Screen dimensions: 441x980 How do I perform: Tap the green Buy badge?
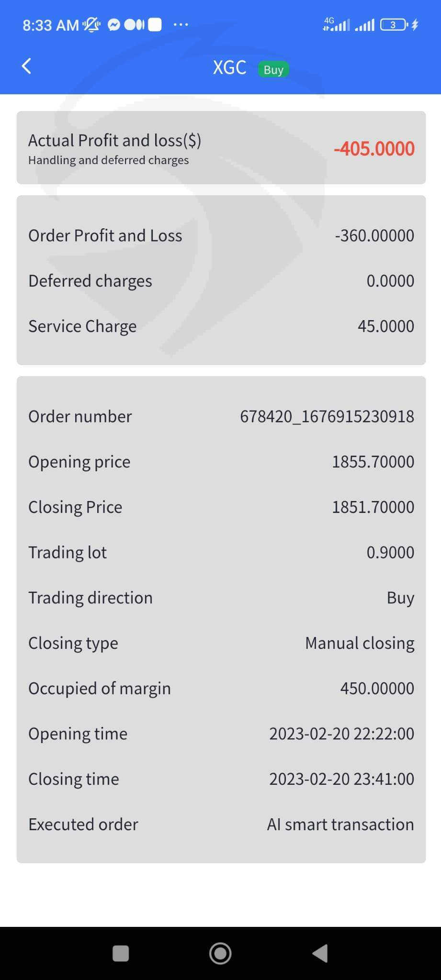(x=273, y=69)
